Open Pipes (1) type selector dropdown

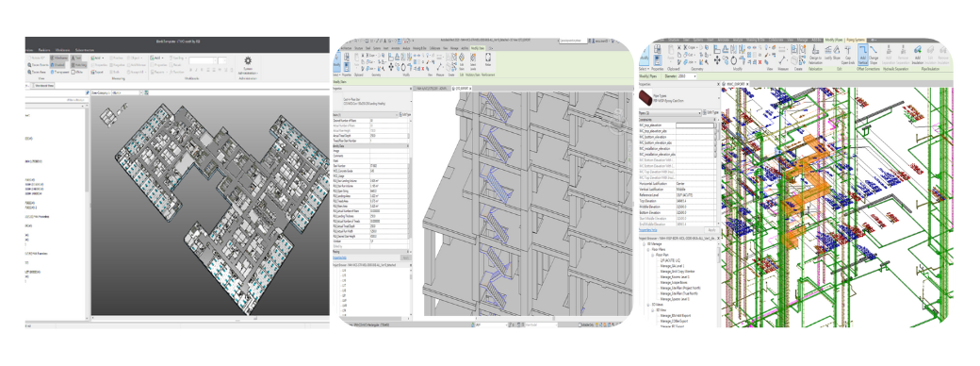[x=670, y=112]
